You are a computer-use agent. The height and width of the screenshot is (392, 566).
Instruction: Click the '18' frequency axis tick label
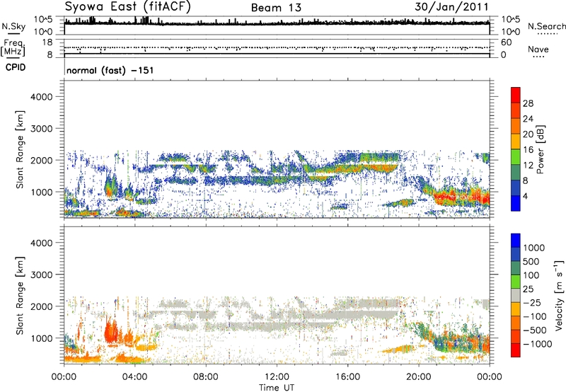[x=47, y=42]
